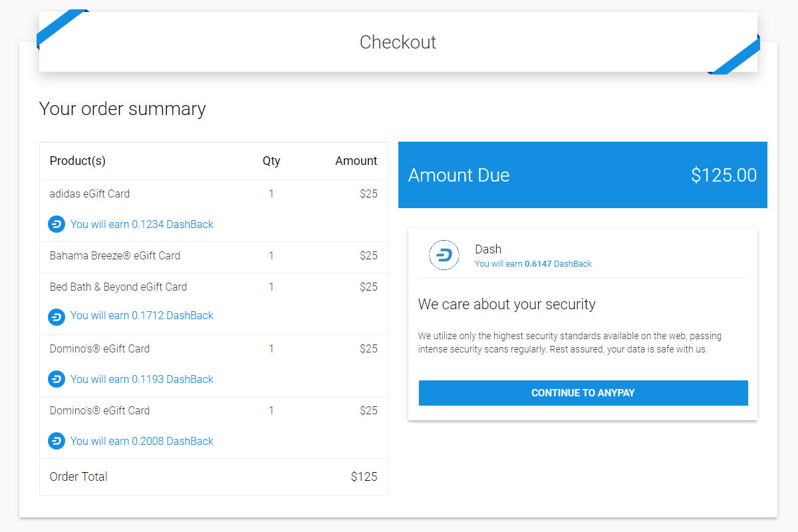Viewport: 798px width, 532px height.
Task: Open 'You will earn 0.1234 DashBack' link
Action: tap(142, 224)
